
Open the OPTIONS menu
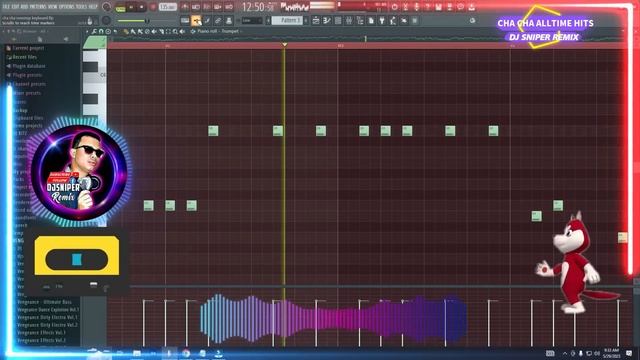pos(67,7)
